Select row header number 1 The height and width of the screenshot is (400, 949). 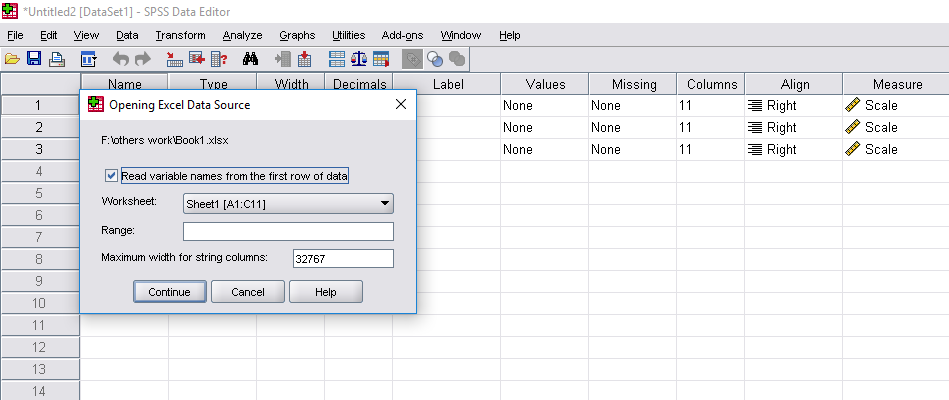[40, 105]
